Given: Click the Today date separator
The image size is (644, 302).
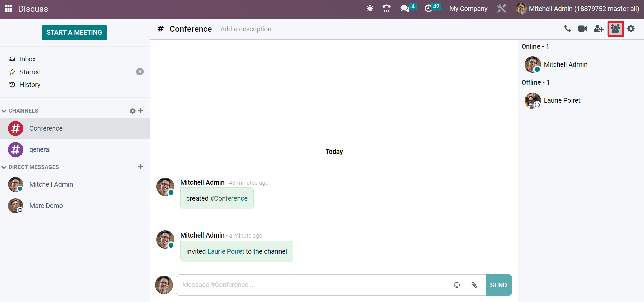Looking at the screenshot, I should (x=334, y=152).
